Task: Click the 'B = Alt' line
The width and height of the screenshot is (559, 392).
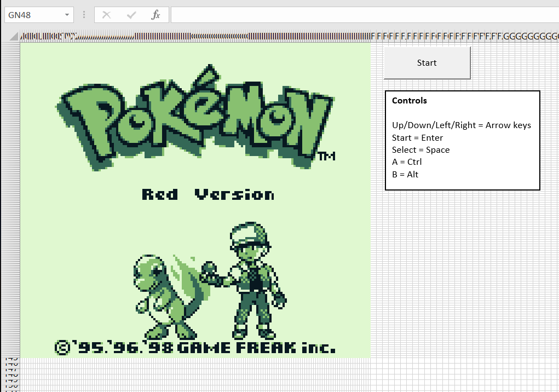Action: click(x=405, y=175)
